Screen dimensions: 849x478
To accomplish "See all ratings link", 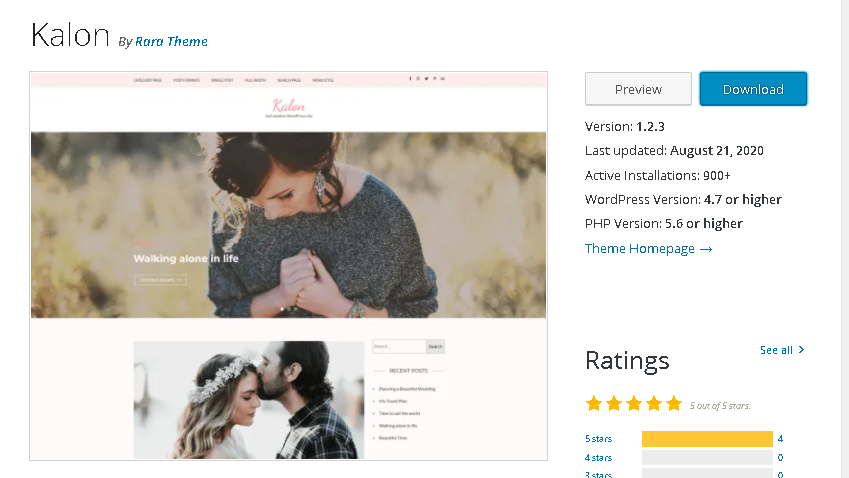I will click(782, 350).
